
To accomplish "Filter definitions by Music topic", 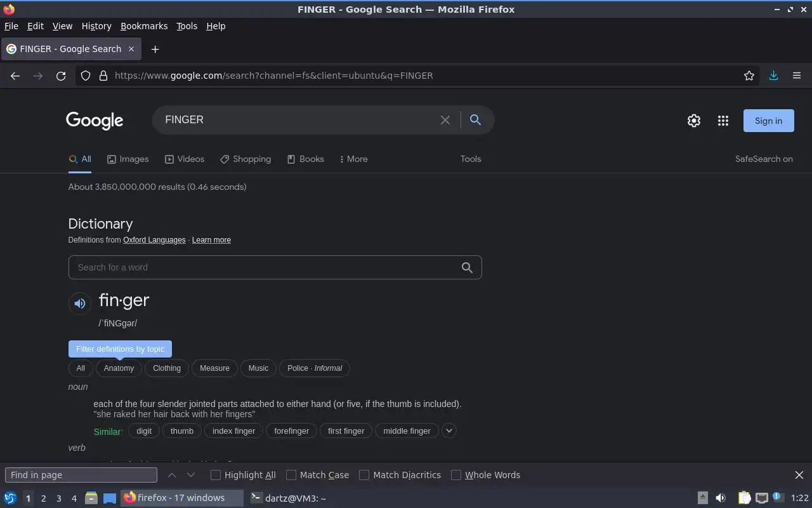I will tap(258, 368).
